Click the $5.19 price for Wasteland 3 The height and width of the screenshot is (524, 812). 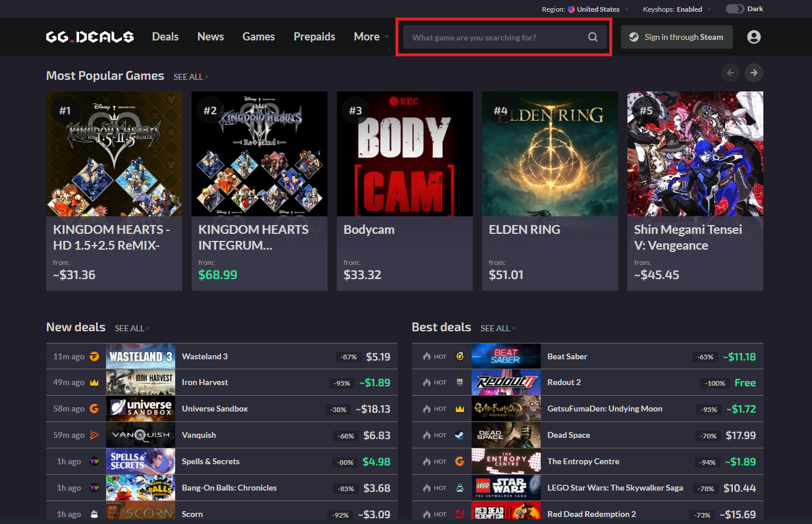click(x=378, y=356)
